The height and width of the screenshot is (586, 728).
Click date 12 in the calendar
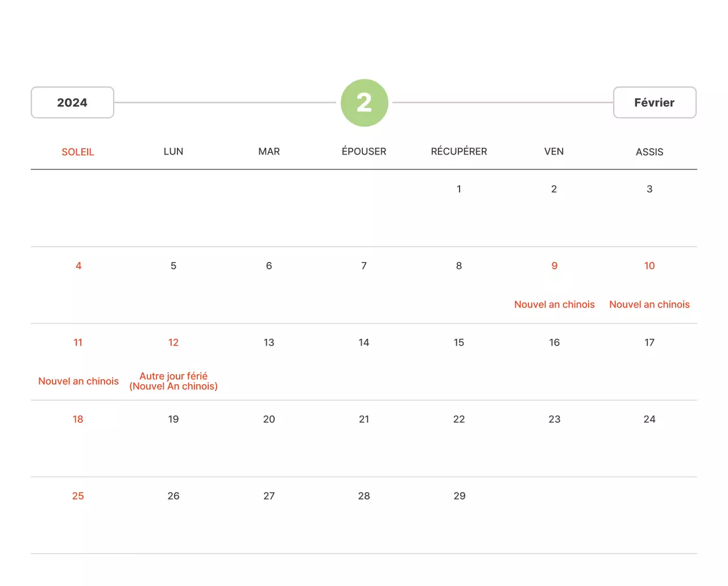click(x=173, y=343)
